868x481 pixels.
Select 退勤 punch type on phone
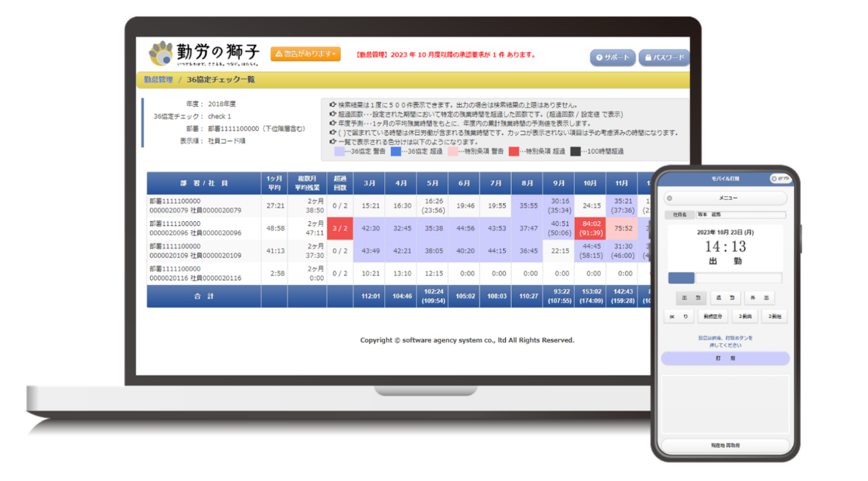pos(726,298)
